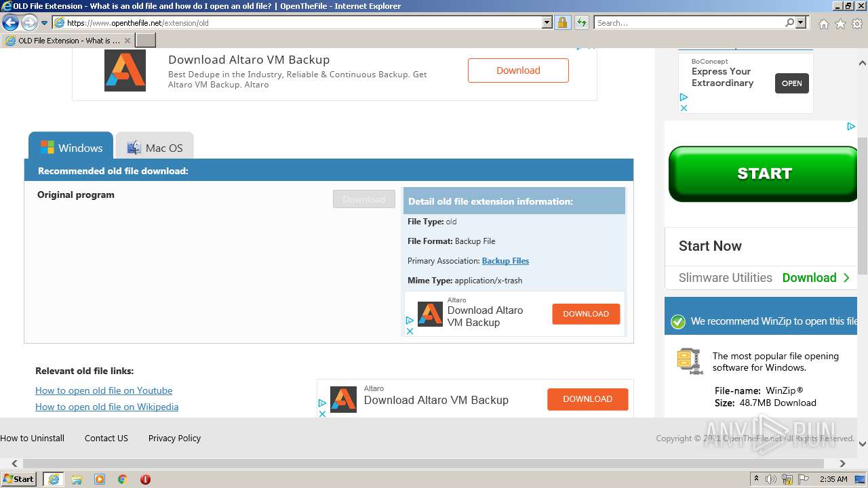Screen dimensions: 868x488
Task: Close the OLD File Extension tab
Action: pyautogui.click(x=127, y=41)
